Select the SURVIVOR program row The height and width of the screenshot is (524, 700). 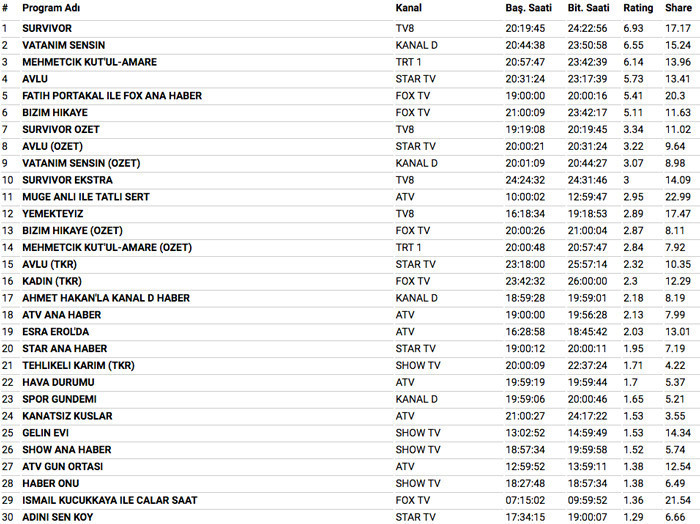click(x=48, y=28)
